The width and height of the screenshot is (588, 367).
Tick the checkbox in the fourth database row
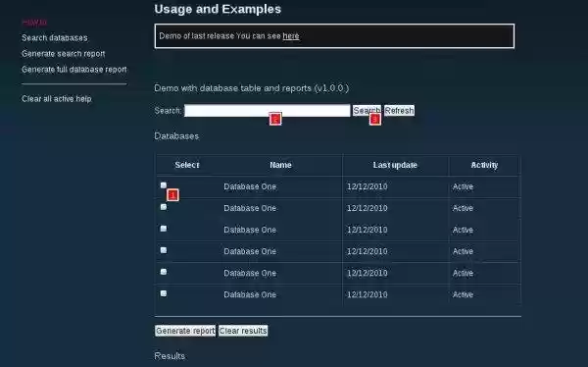tap(164, 250)
